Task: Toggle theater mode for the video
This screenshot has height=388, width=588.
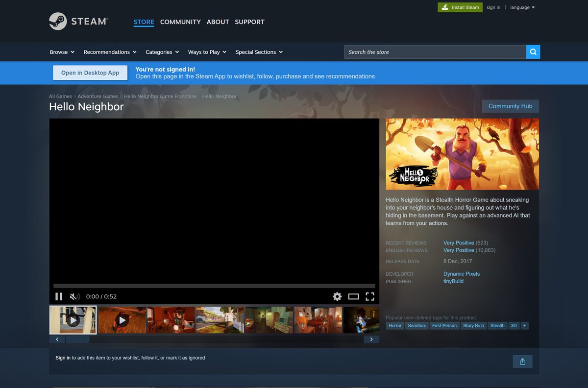Action: pos(354,296)
